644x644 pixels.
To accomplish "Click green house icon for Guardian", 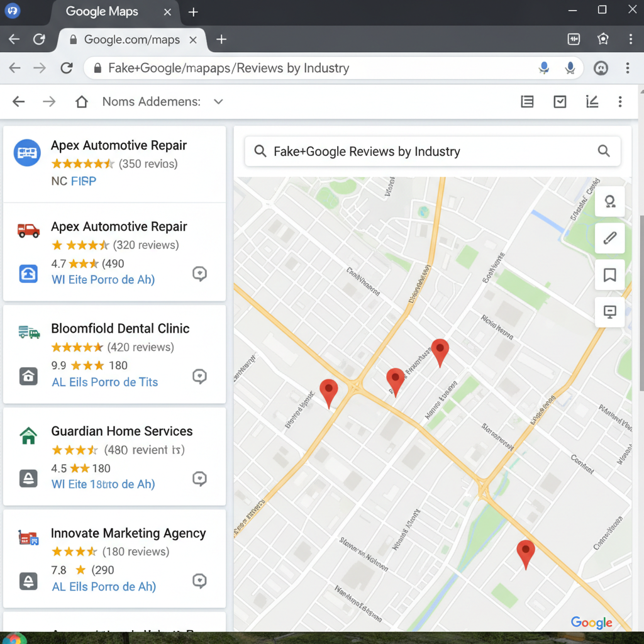I will pyautogui.click(x=28, y=435).
